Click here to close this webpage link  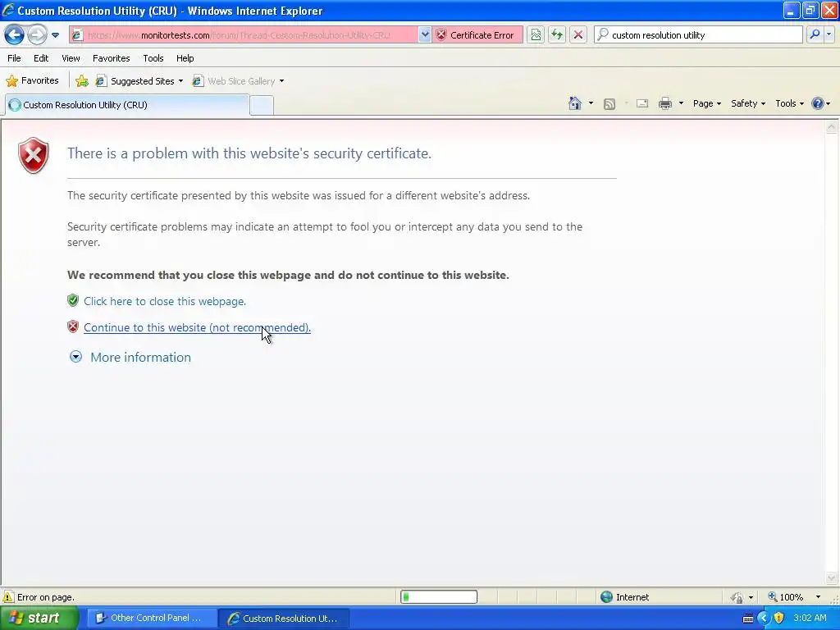pyautogui.click(x=165, y=302)
